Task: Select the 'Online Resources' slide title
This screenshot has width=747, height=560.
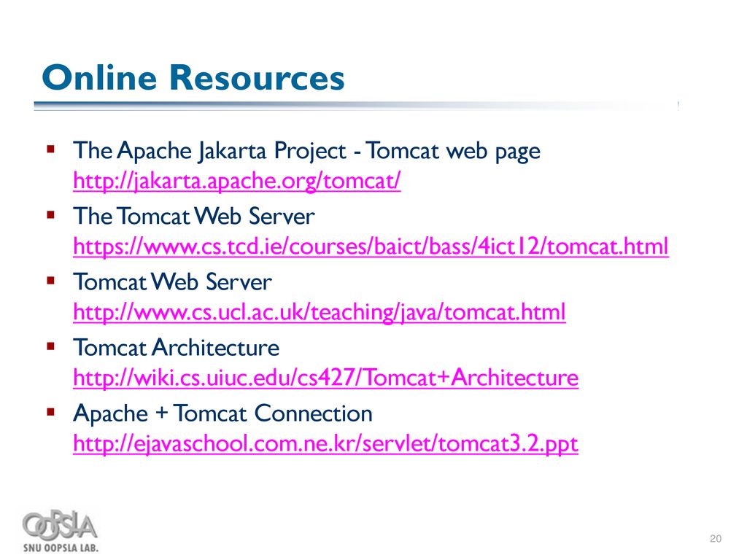Action: pyautogui.click(x=193, y=77)
